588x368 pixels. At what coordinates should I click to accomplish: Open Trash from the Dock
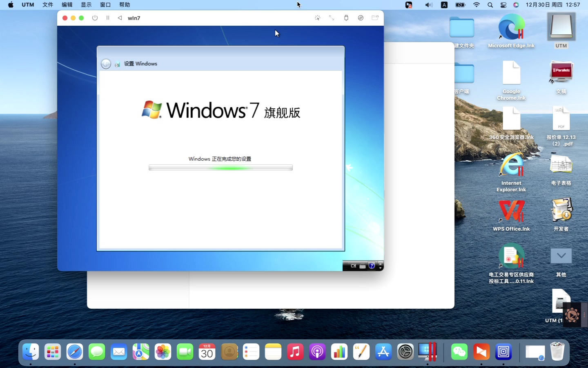pos(557,352)
